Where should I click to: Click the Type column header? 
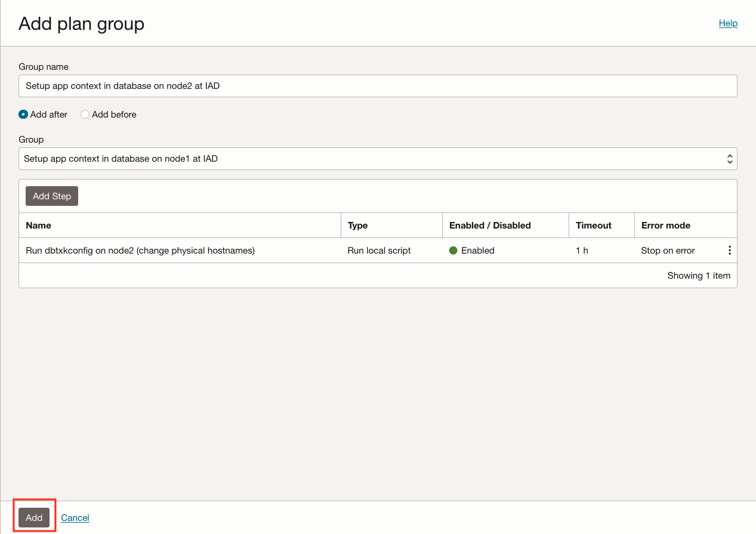[x=357, y=226]
